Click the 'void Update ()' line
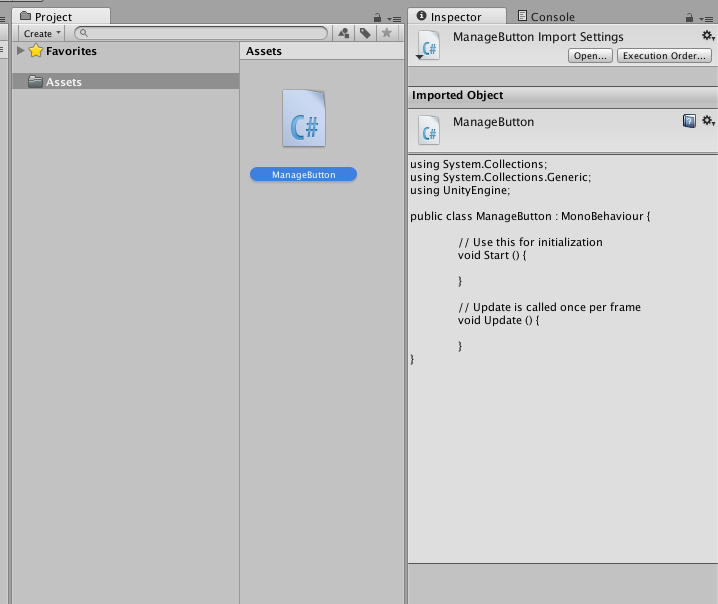 click(498, 320)
